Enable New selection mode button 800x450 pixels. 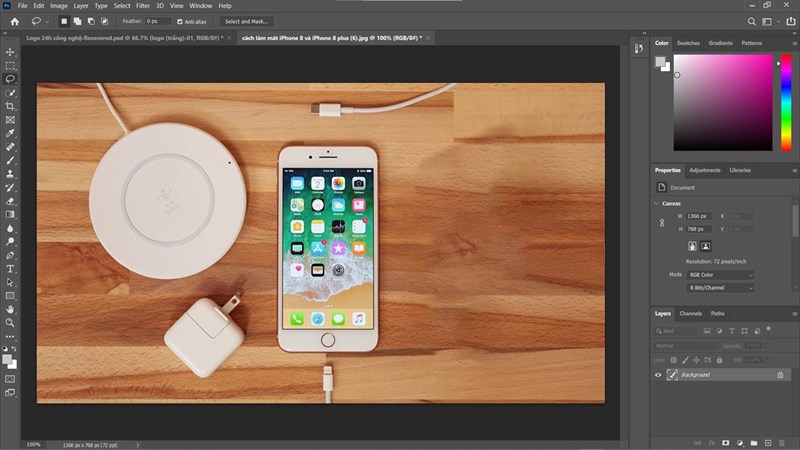64,21
